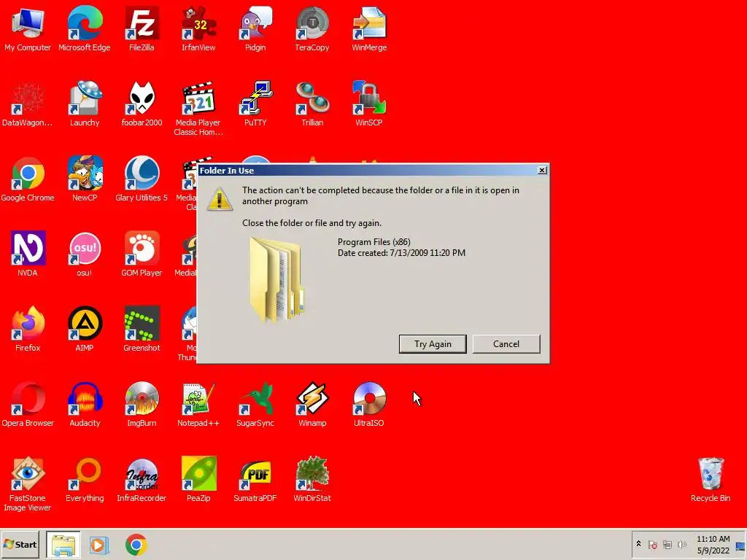This screenshot has width=747, height=560.
Task: Click the PeaZip desktop shortcut
Action: (198, 480)
